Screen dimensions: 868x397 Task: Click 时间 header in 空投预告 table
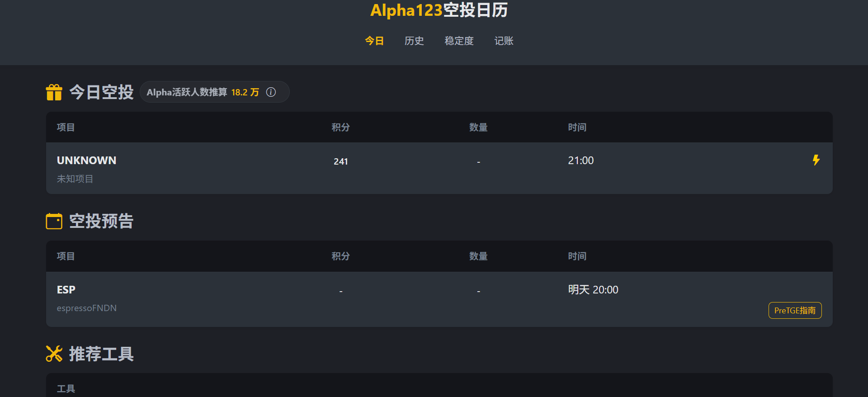tap(577, 256)
